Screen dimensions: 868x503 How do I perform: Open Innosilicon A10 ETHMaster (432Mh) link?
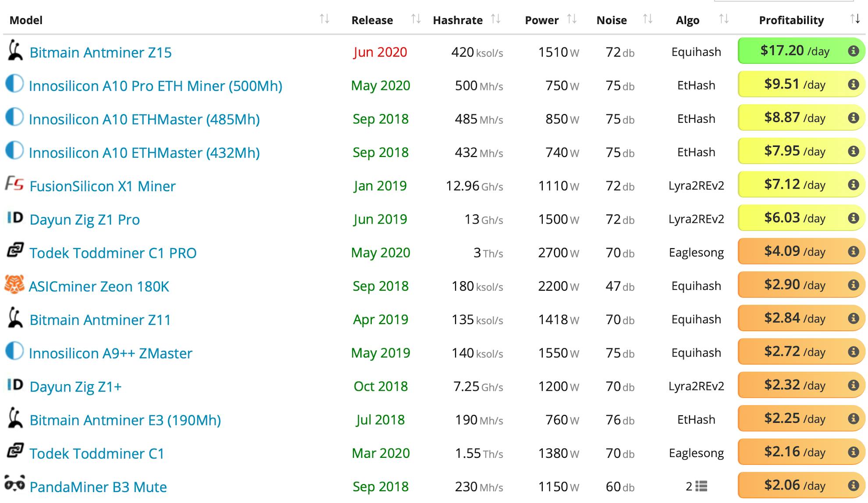144,153
